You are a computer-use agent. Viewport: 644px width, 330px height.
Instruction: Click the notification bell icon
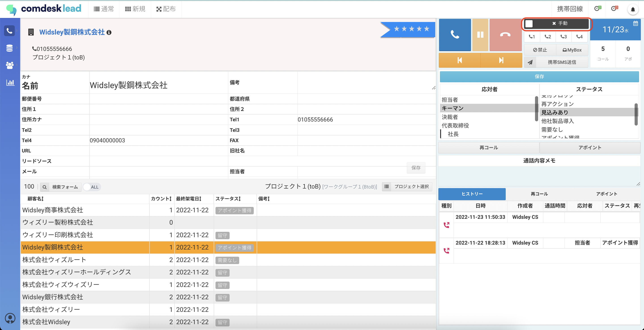633,9
